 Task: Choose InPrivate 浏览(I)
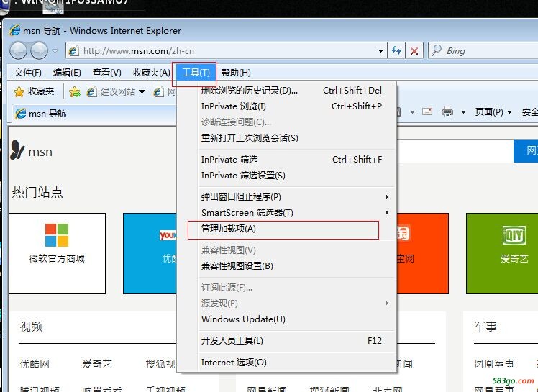click(x=291, y=106)
